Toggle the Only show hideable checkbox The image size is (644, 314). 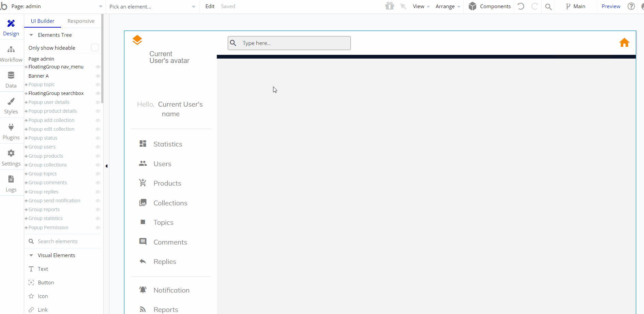click(95, 48)
